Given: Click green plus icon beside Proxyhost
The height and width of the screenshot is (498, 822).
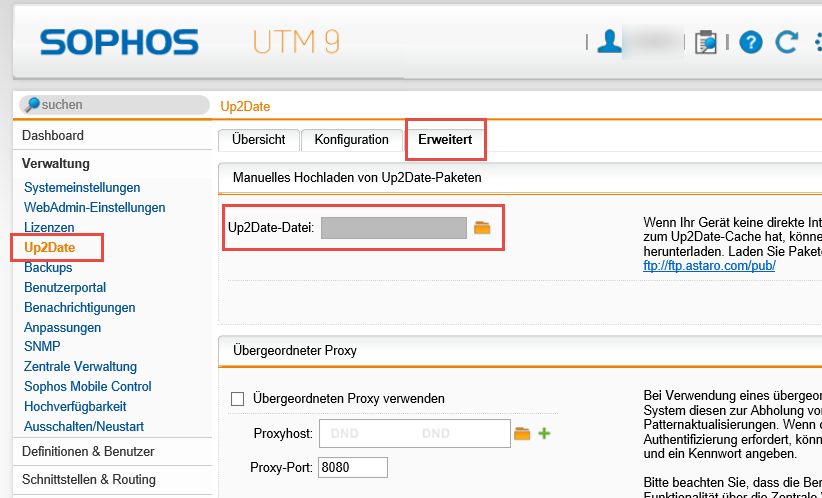Looking at the screenshot, I should (544, 434).
